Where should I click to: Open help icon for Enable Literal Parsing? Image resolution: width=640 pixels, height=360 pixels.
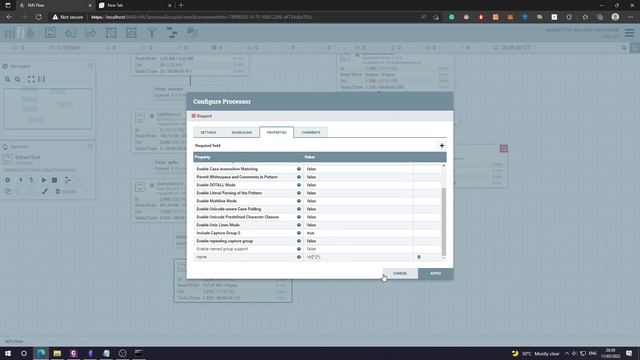[299, 193]
